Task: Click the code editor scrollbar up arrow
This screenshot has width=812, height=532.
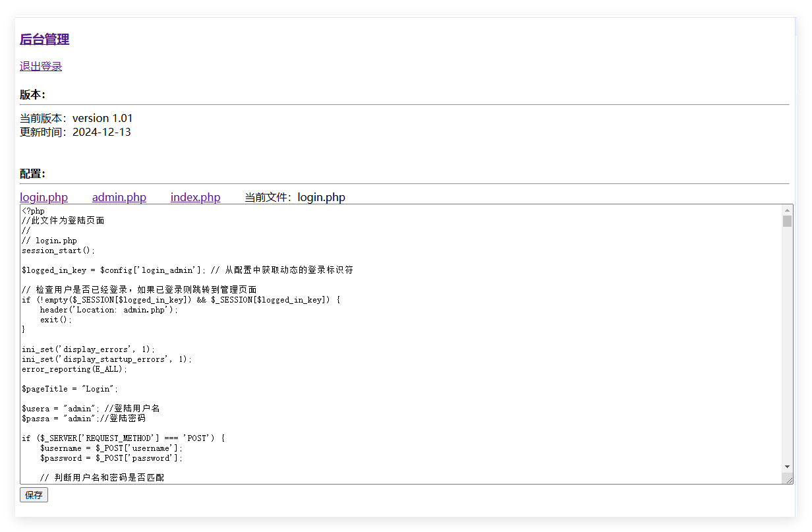Action: coord(787,210)
